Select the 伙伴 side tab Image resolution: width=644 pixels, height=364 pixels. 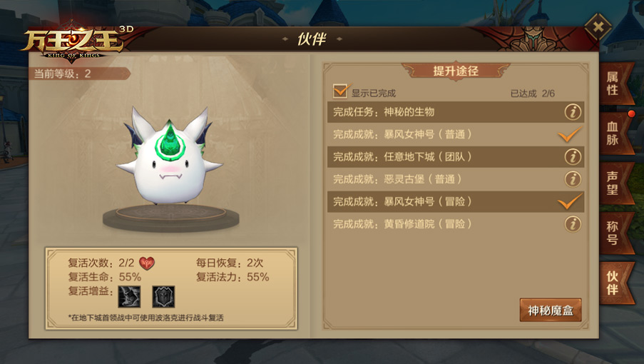(615, 283)
